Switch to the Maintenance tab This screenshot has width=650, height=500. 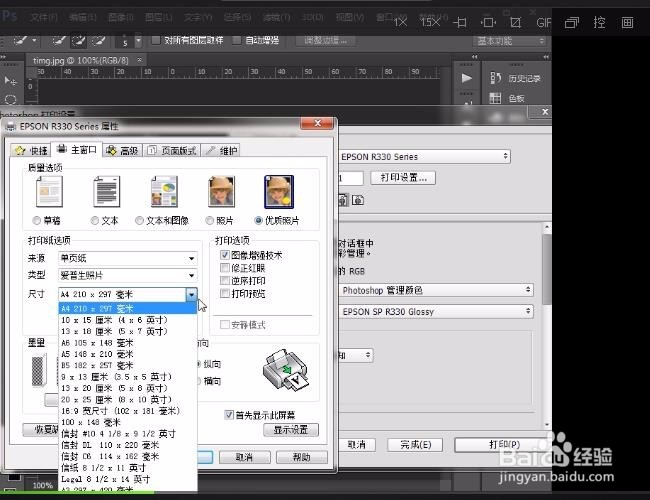tap(221, 150)
